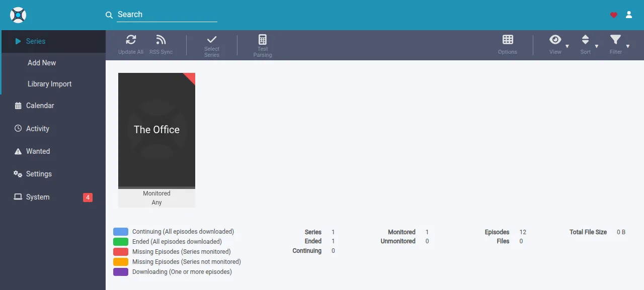Go to the Calendar section

click(x=53, y=106)
